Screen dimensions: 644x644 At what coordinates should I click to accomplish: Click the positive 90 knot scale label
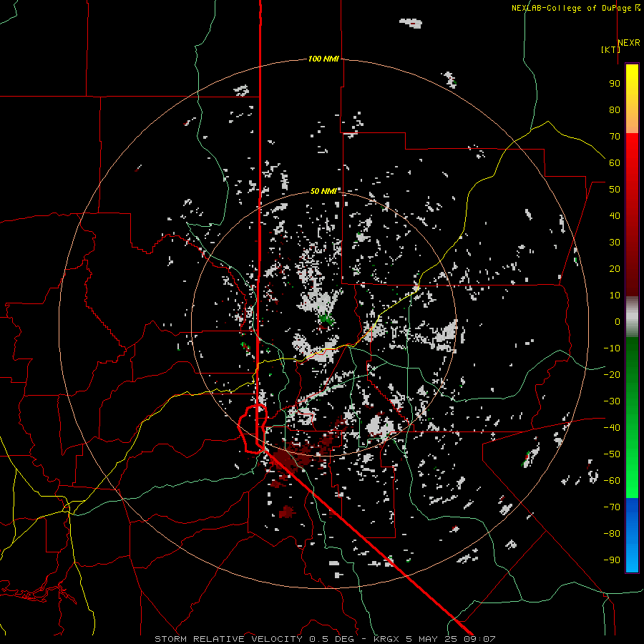[615, 84]
